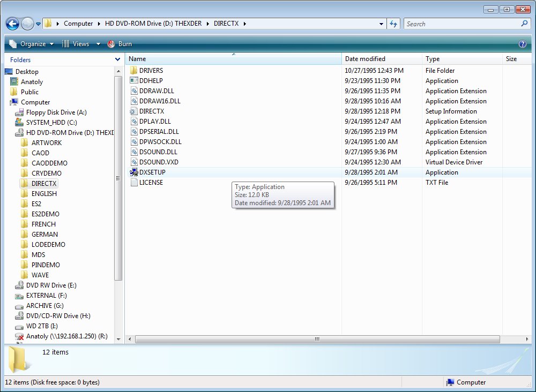Select EXTERNAL (F:) drive icon
Screen dimensions: 536x392
click(19, 296)
